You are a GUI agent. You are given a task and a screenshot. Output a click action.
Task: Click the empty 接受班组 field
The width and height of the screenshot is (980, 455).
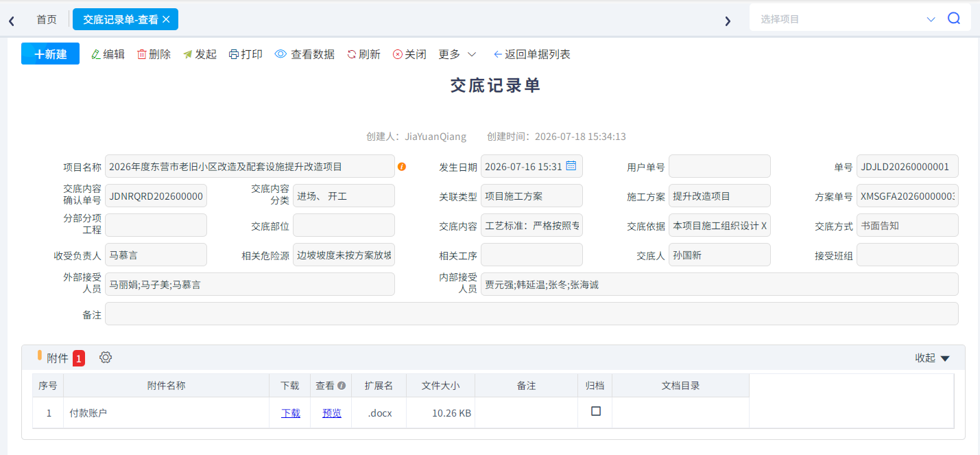pos(907,255)
